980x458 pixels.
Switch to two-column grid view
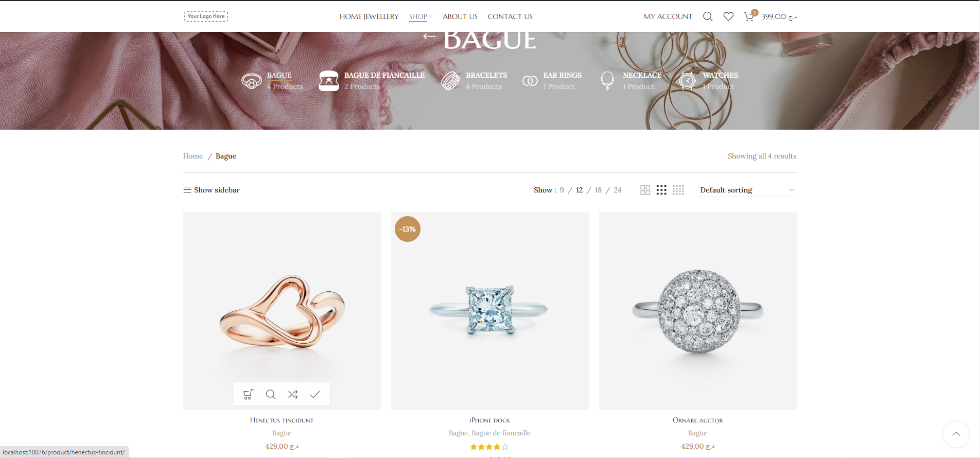[645, 190]
